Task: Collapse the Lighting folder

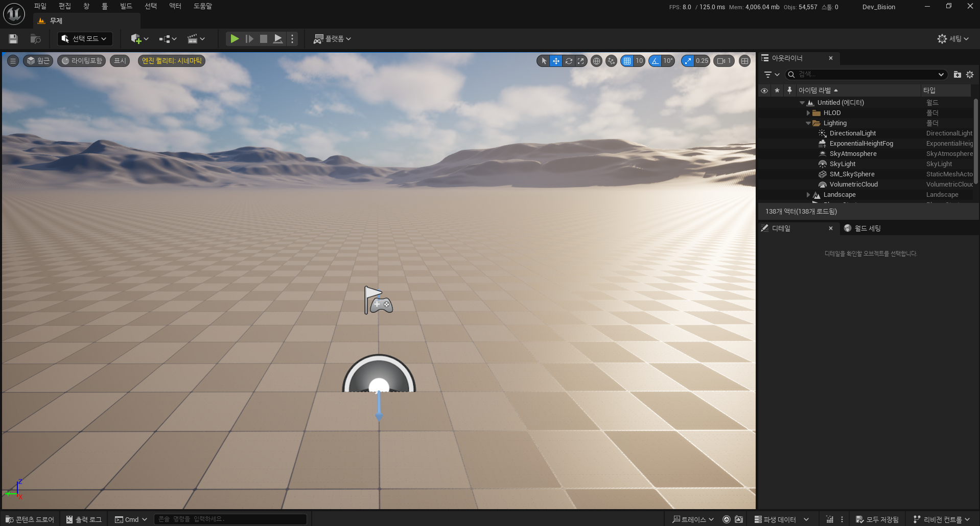Action: (808, 123)
